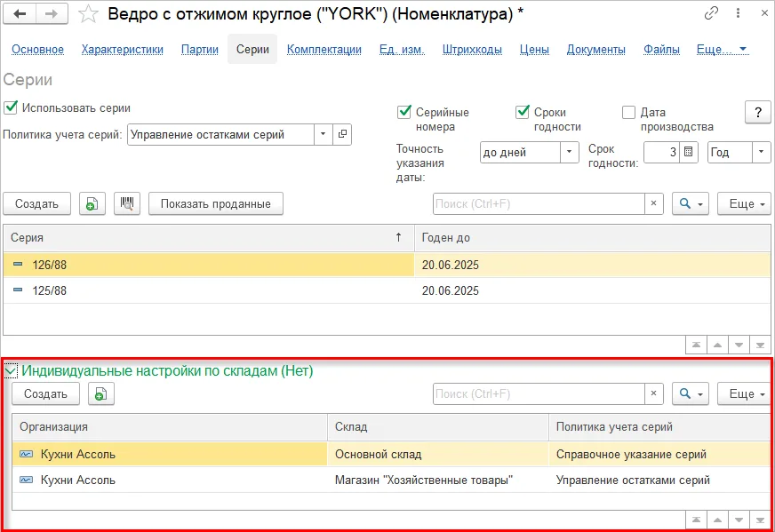Start search with magnifier in series toolbar
The image size is (775, 532).
[691, 203]
